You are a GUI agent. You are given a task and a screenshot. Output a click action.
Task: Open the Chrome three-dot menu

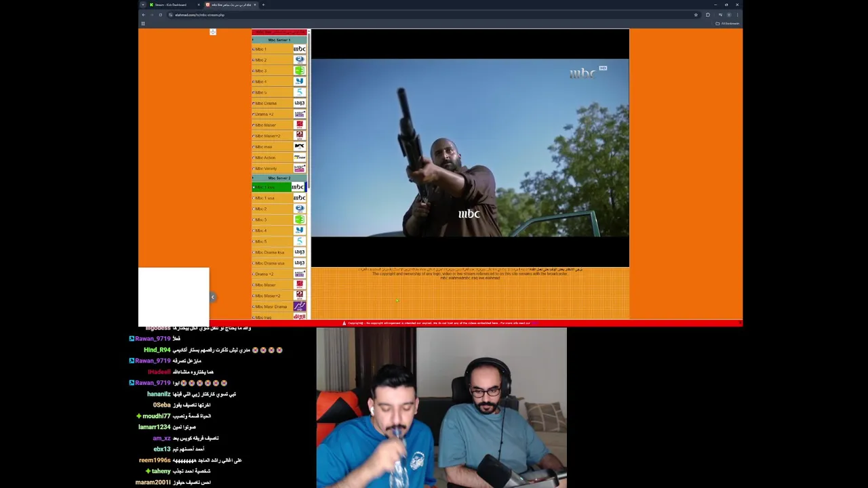[x=737, y=15]
